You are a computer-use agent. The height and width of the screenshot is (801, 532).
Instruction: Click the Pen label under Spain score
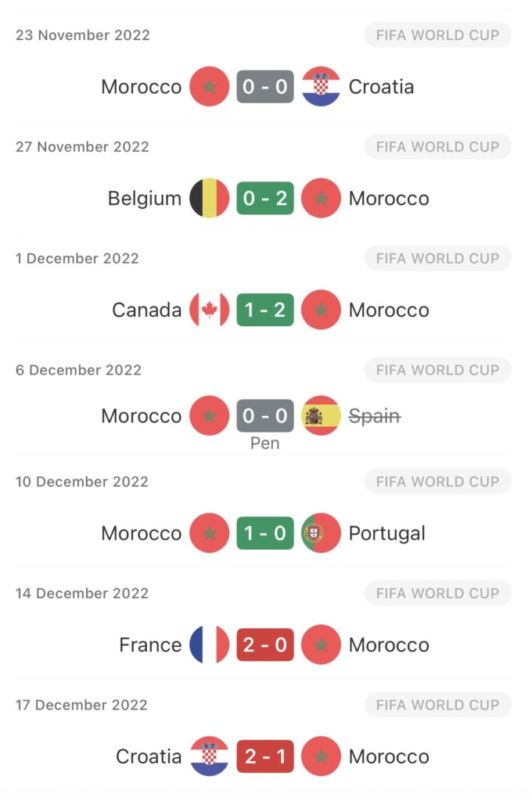[x=265, y=444]
